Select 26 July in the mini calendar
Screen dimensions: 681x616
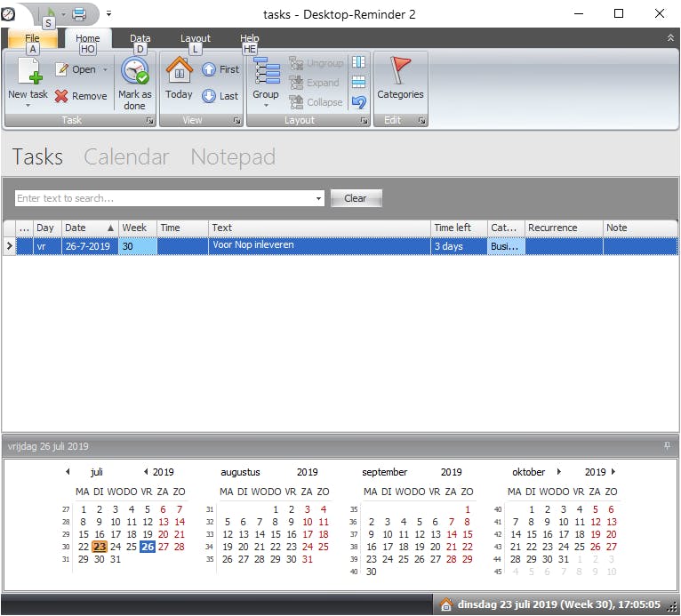coord(148,547)
